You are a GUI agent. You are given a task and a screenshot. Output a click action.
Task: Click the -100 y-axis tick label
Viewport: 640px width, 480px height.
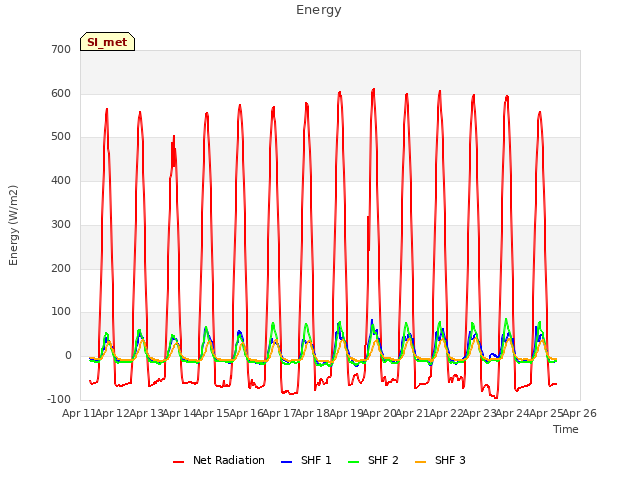59,399
